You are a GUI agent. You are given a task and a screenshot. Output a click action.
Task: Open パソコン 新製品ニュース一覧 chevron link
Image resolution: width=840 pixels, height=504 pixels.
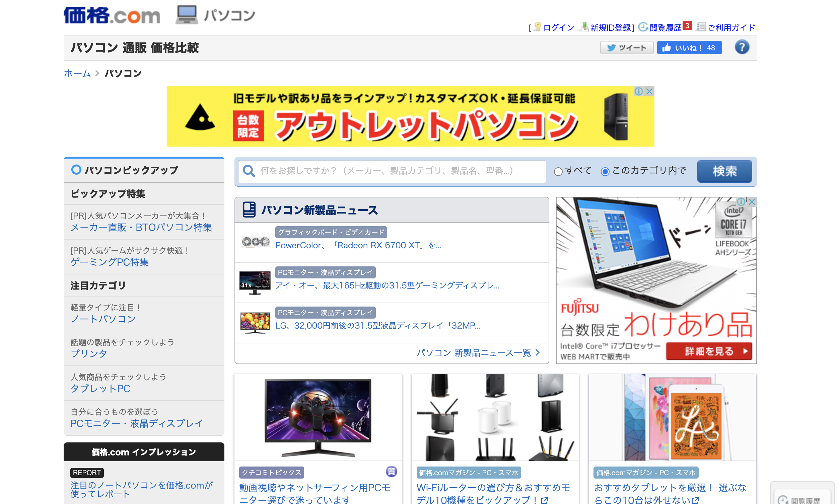click(478, 353)
